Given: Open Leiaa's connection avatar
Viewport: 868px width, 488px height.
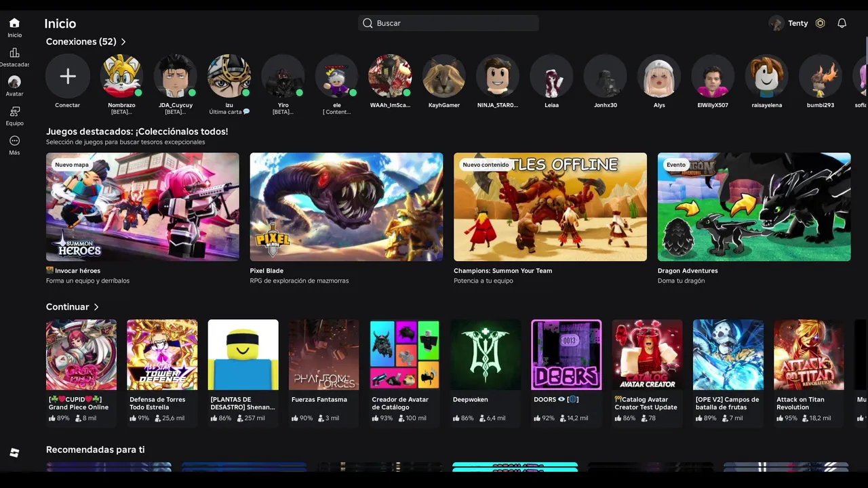Looking at the screenshot, I should (551, 76).
